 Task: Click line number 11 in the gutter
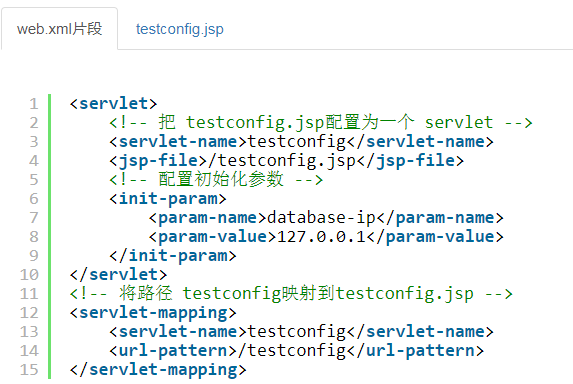(x=29, y=294)
